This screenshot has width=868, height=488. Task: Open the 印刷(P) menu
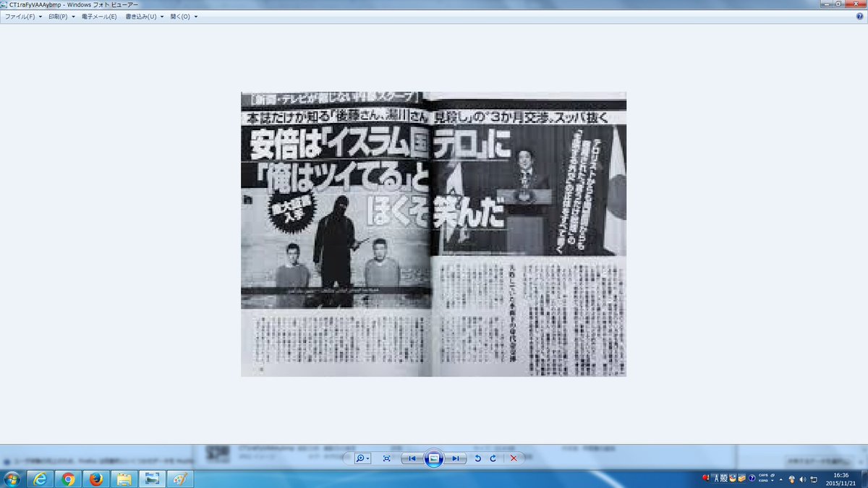coord(61,16)
